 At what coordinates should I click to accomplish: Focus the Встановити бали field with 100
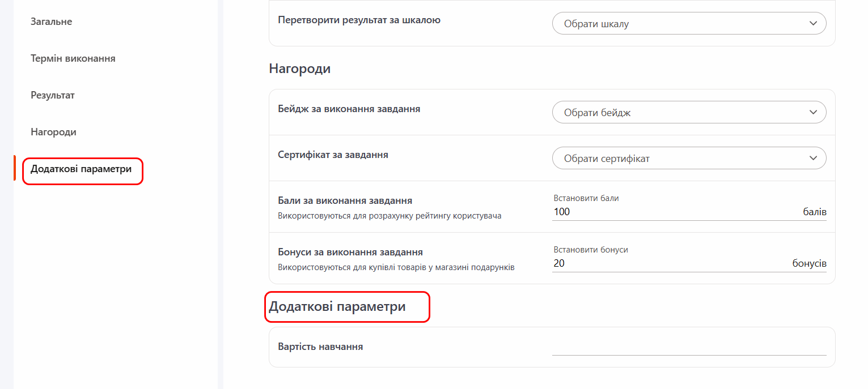coord(675,212)
